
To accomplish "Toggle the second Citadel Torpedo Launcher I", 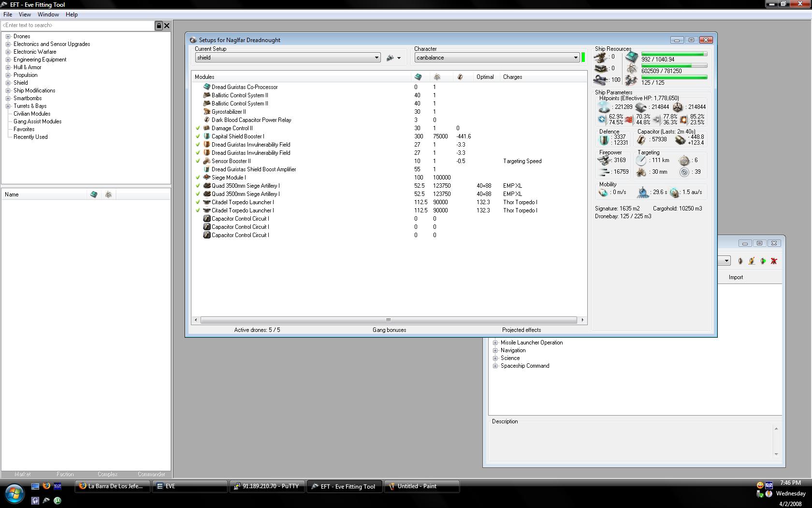I will tap(198, 210).
